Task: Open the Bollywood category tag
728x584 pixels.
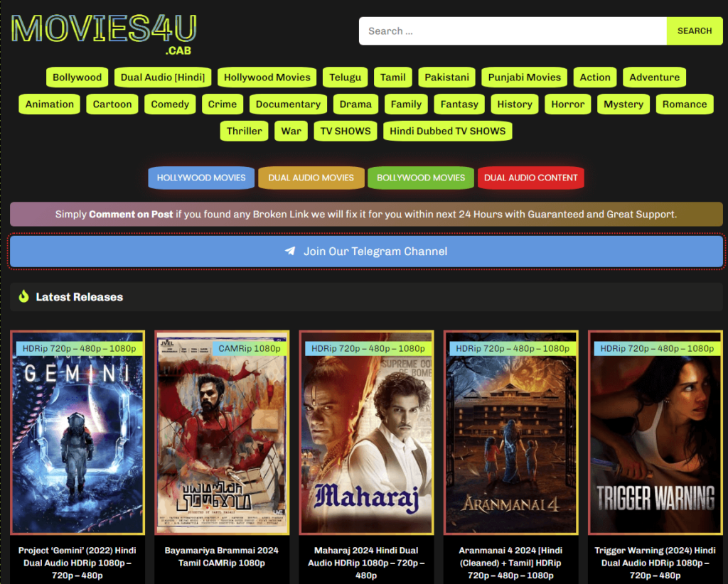Action: point(77,77)
